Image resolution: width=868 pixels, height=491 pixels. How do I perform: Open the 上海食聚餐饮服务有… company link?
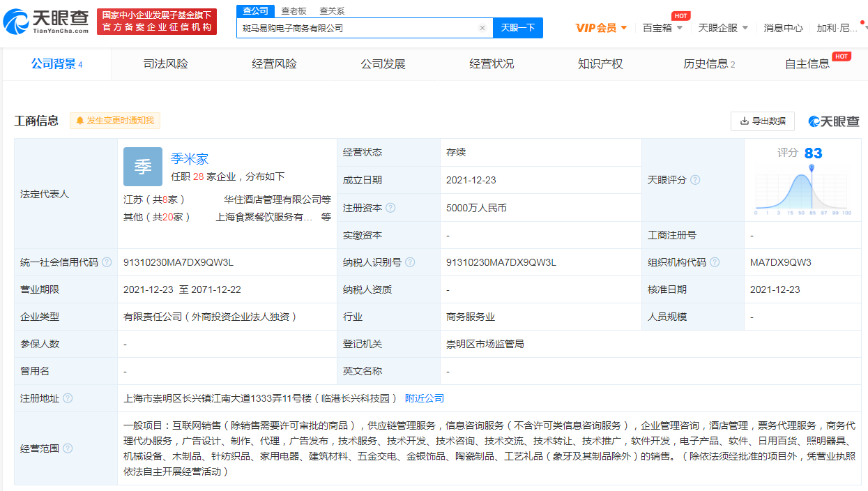point(264,217)
